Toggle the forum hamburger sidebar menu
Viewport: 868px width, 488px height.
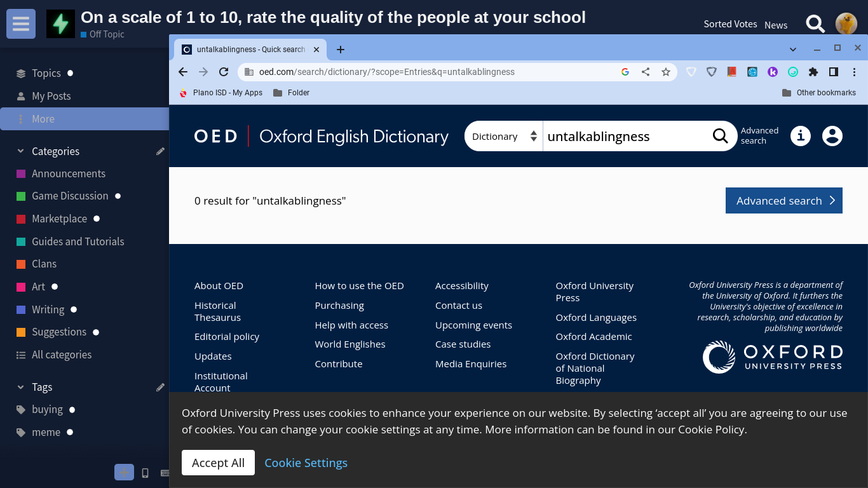21,24
